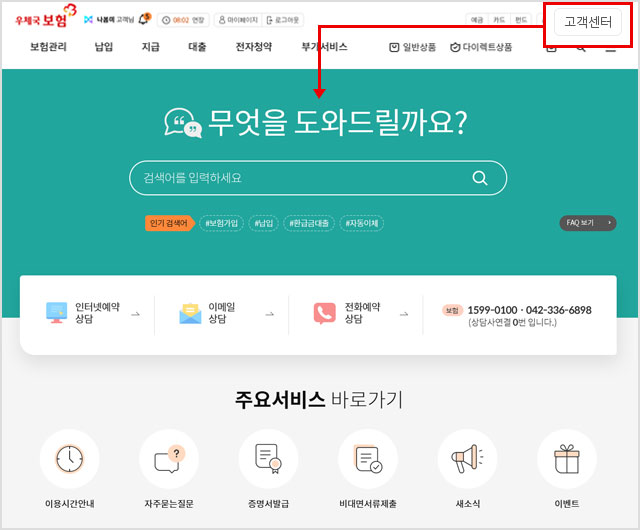Click the arrow next to 인터넷예약 상담
Screen dimensions: 640x530
click(x=136, y=314)
